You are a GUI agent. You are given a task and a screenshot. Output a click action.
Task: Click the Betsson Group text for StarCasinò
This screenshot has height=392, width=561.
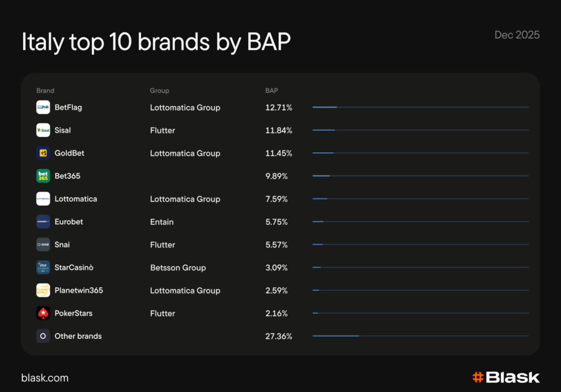(x=178, y=268)
